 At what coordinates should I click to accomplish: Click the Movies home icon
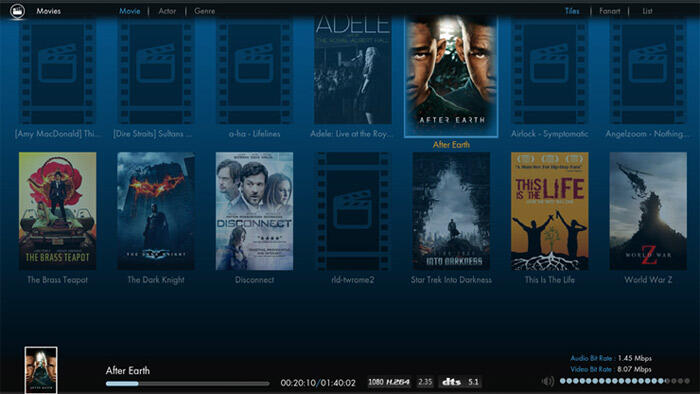click(x=17, y=11)
